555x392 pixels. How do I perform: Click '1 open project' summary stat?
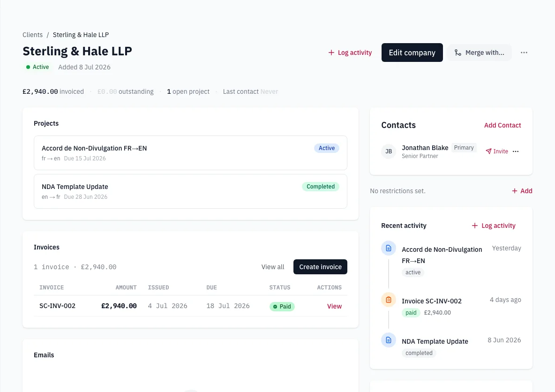pyautogui.click(x=188, y=92)
